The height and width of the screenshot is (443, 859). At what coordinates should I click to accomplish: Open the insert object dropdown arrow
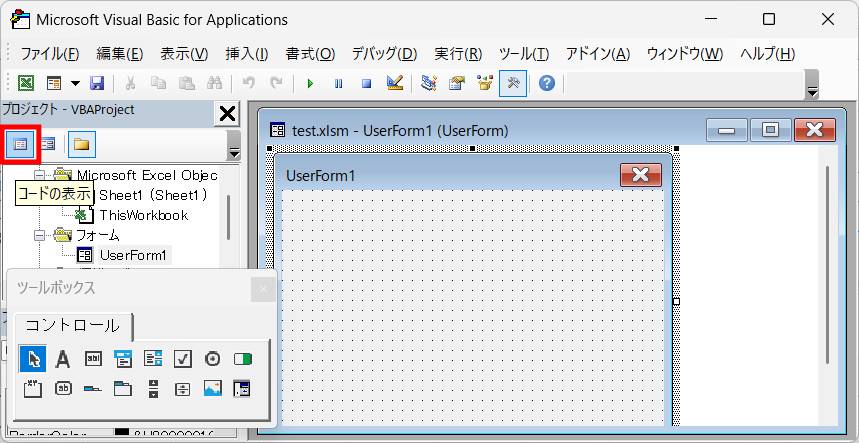[x=76, y=83]
